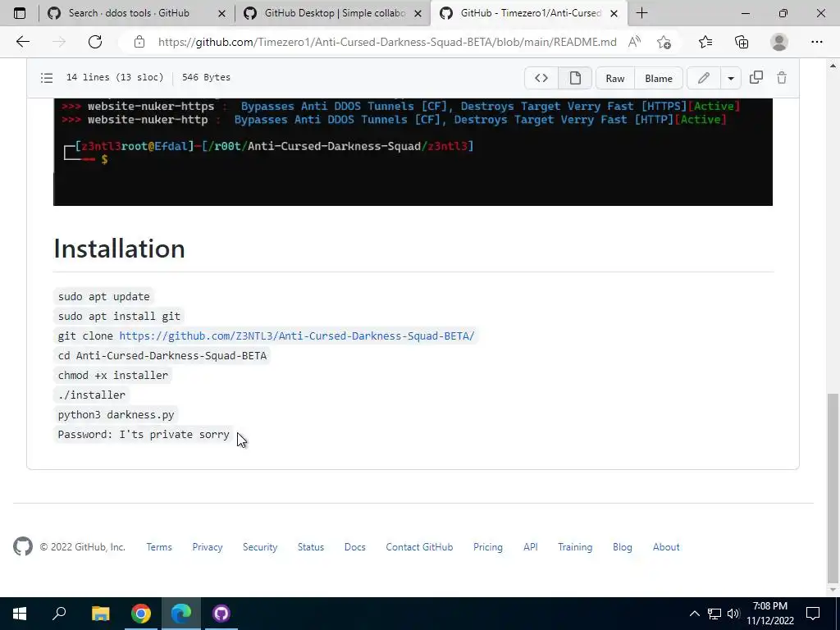Screen dimensions: 840x630
Task: Open the README outline list icon
Action: (x=47, y=78)
